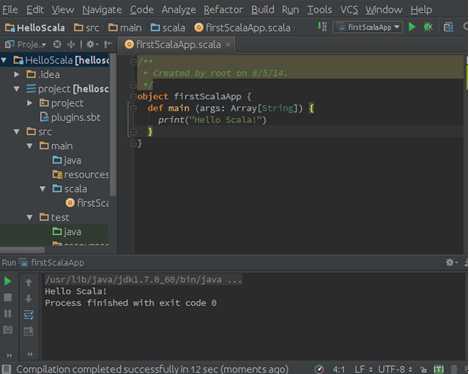Show more Run panel actions on left
Image resolution: width=469 pixels, height=374 pixels.
click(x=9, y=355)
